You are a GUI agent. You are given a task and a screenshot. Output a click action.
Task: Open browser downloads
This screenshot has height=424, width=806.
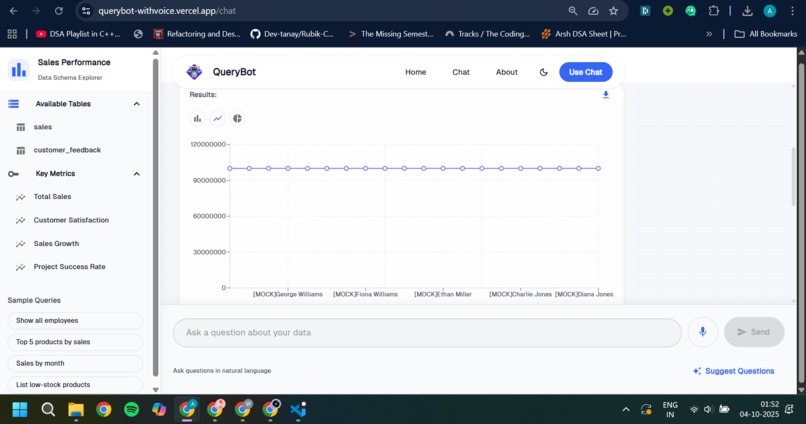[747, 11]
